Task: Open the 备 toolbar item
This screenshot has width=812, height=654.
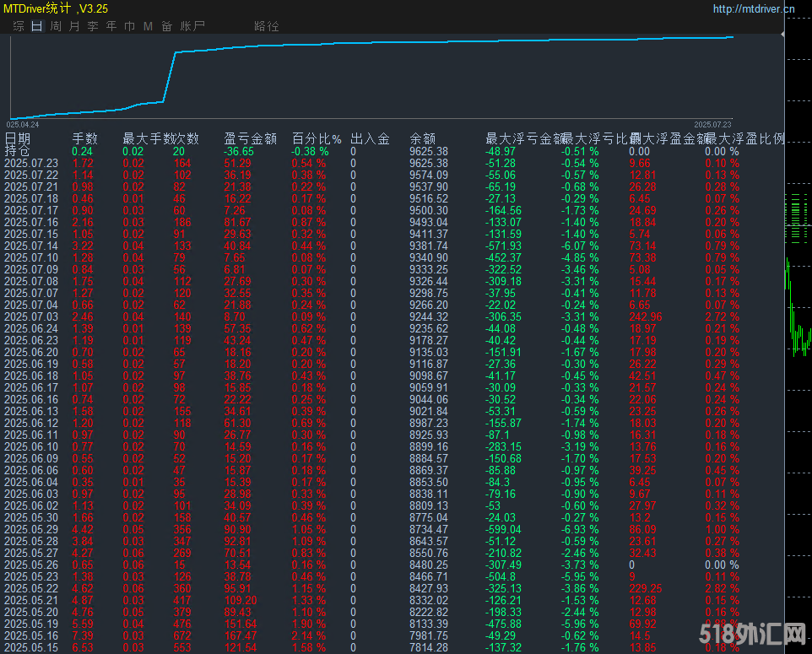Action: pyautogui.click(x=167, y=26)
